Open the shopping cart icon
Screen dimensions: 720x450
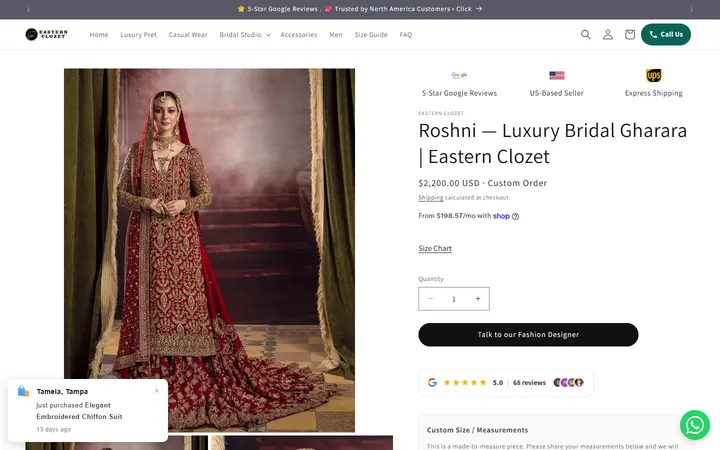coord(630,34)
